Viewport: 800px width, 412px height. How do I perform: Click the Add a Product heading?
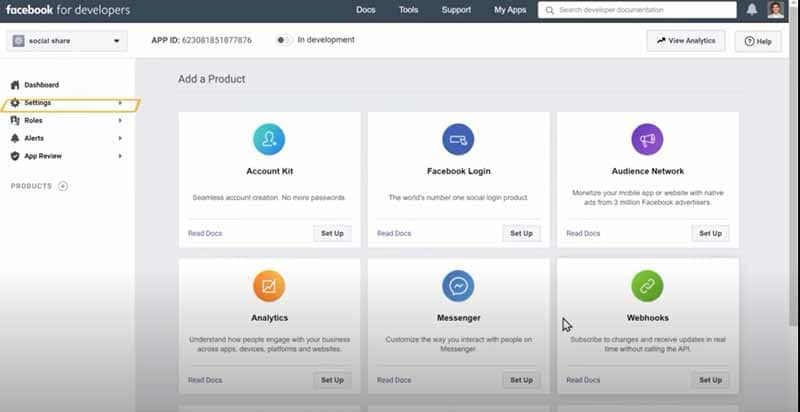click(x=212, y=79)
